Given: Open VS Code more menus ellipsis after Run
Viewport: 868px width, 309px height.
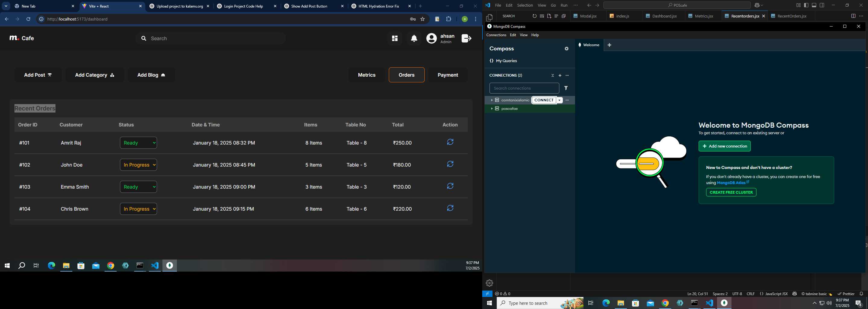Looking at the screenshot, I should 576,5.
